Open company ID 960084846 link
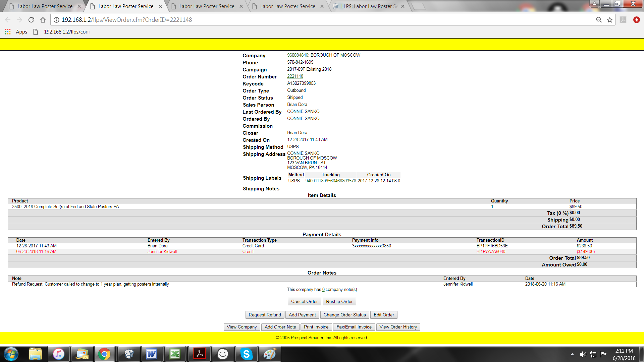644x362 pixels. pyautogui.click(x=297, y=55)
